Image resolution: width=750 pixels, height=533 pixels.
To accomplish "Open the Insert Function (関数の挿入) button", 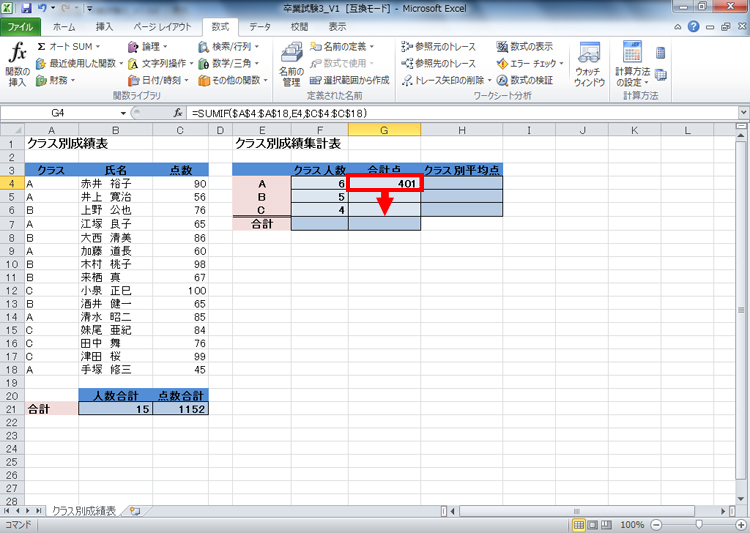I will pos(17,65).
